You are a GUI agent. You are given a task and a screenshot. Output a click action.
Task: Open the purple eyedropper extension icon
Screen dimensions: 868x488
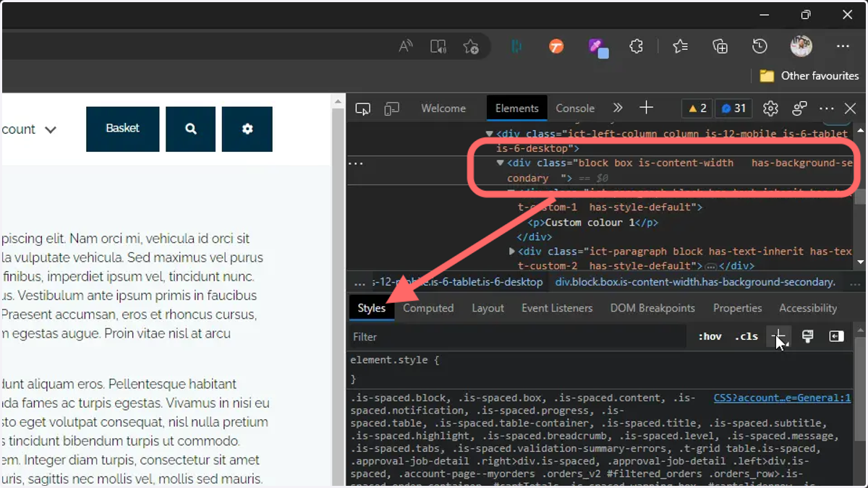(597, 47)
